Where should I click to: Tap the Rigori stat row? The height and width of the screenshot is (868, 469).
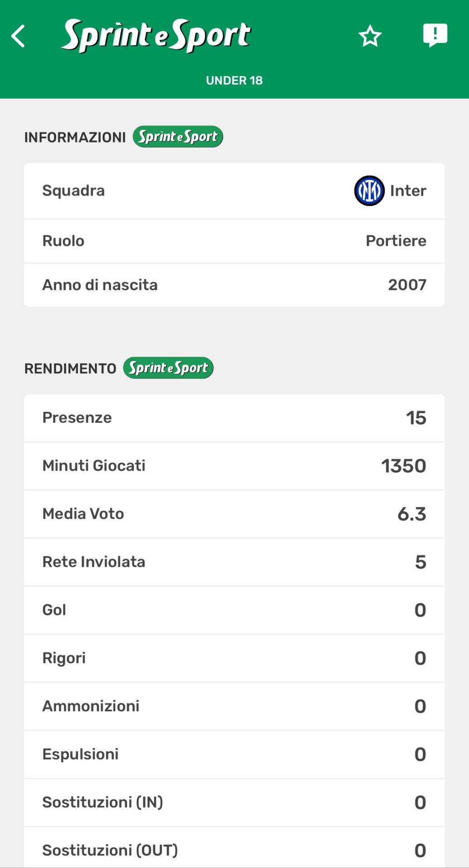click(234, 658)
